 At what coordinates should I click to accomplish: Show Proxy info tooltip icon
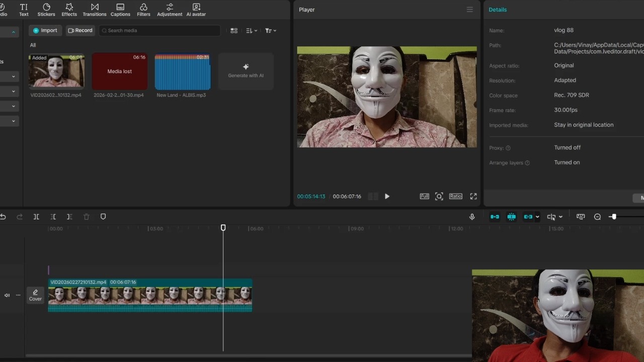point(508,148)
